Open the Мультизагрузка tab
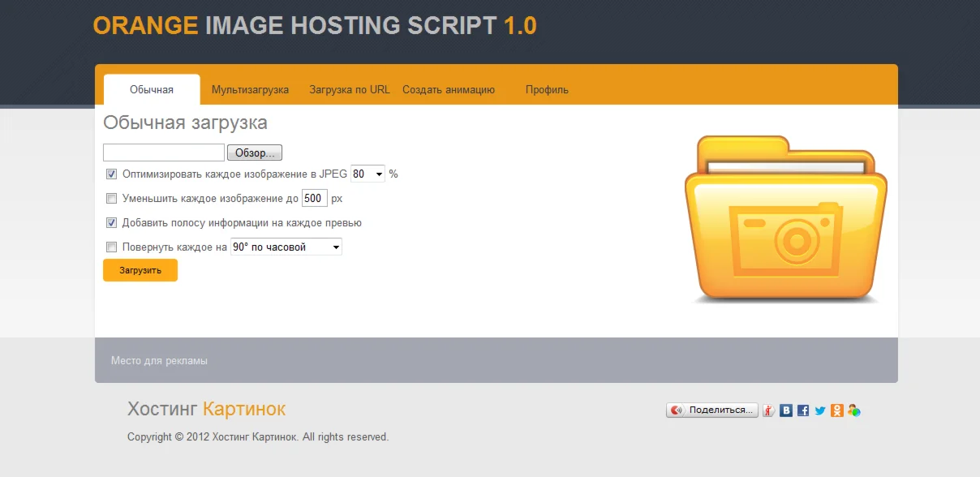Viewport: 980px width, 477px height. click(x=251, y=90)
